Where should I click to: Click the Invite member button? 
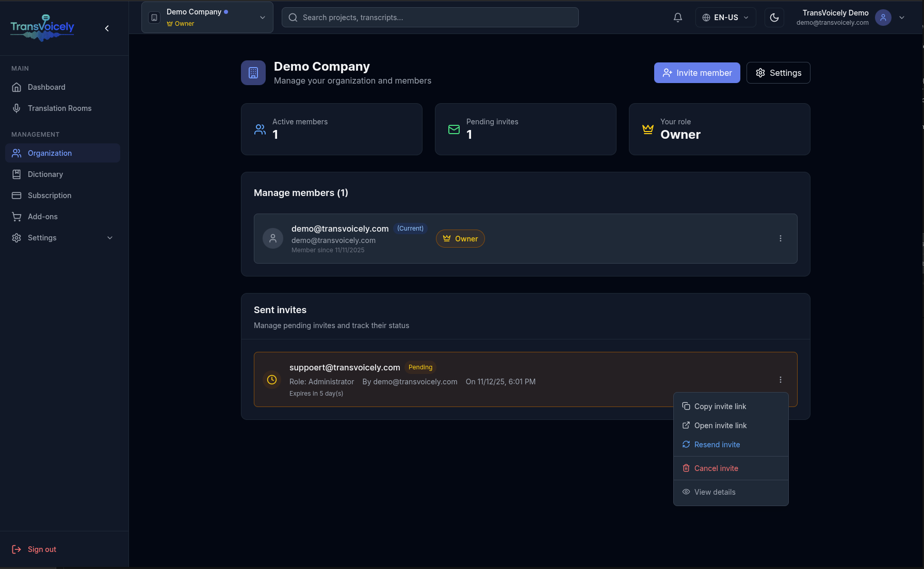[x=697, y=73]
